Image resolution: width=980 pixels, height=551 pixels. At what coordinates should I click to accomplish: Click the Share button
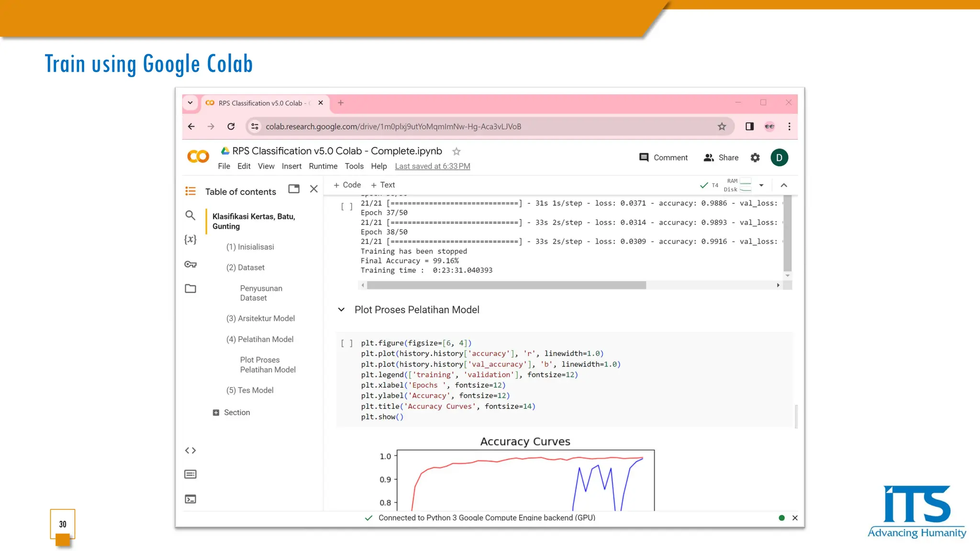click(x=721, y=157)
